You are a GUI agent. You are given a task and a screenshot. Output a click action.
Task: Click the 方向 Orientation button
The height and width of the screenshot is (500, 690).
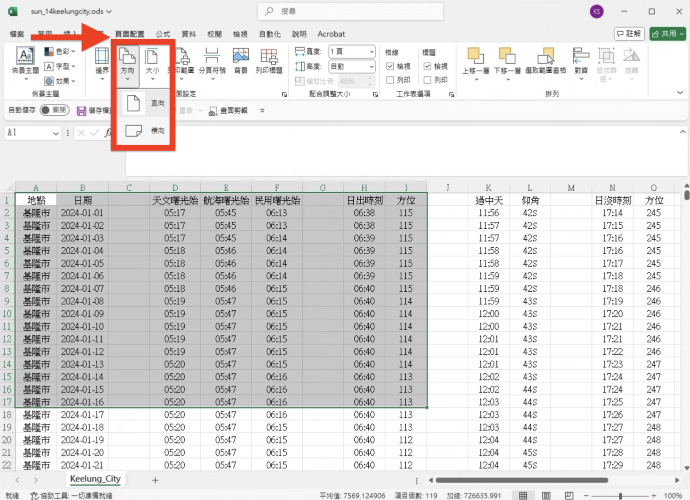point(128,64)
